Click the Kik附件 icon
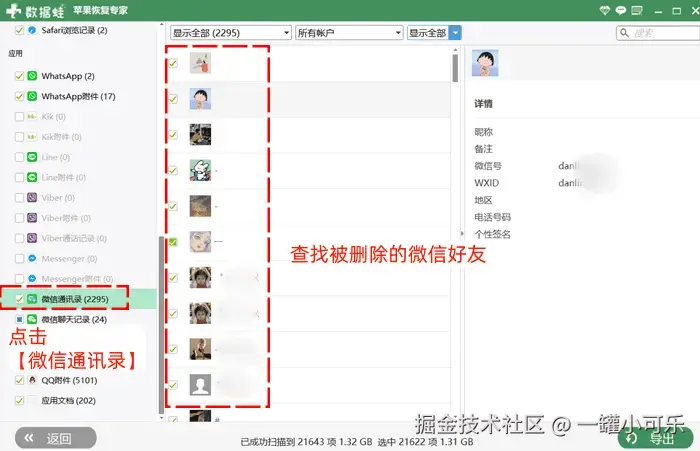The width and height of the screenshot is (700, 451). pyautogui.click(x=32, y=137)
